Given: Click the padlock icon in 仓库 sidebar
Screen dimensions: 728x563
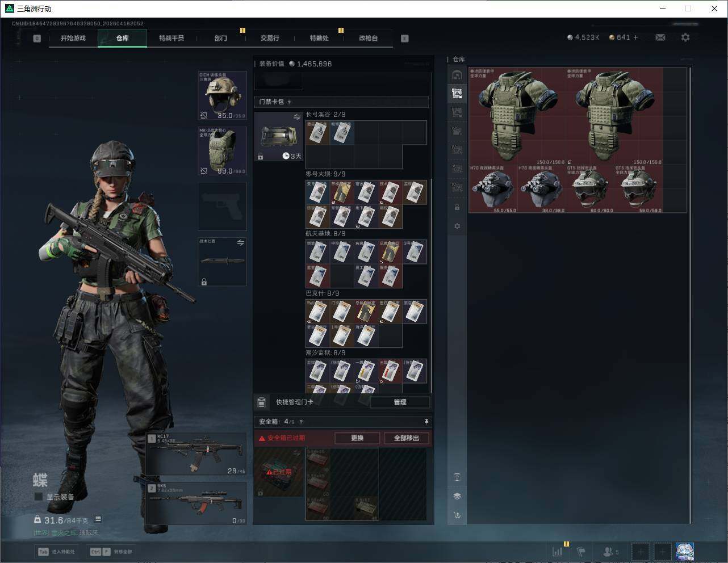Looking at the screenshot, I should coord(457,208).
